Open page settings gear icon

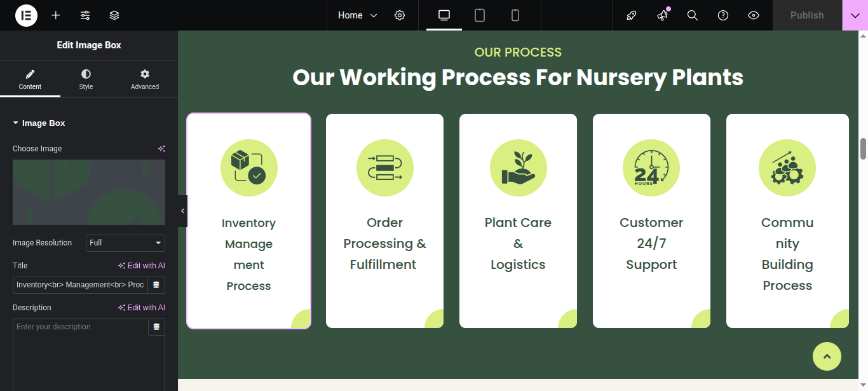pyautogui.click(x=400, y=15)
